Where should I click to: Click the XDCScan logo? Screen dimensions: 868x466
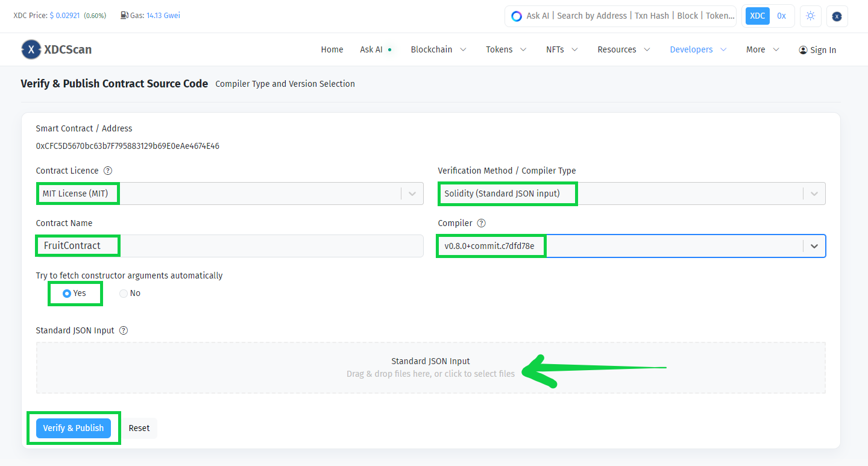[x=56, y=49]
